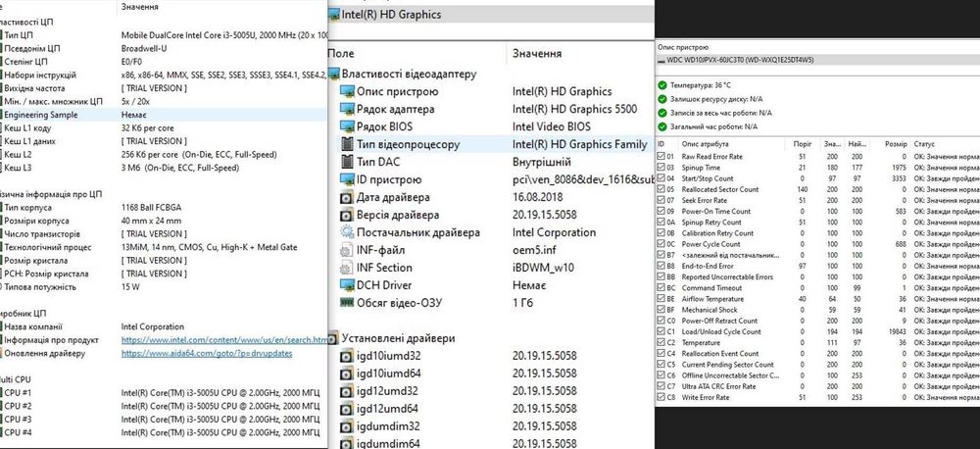Screen dimensions: 980x449
Task: Select the 'Engineering Sample' row
Action: click(163, 115)
